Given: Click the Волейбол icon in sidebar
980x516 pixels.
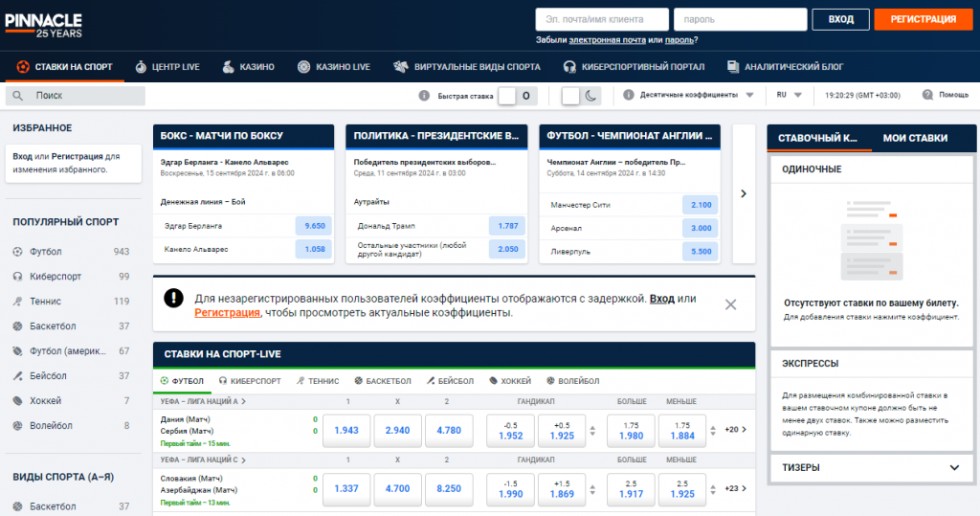Looking at the screenshot, I should click(17, 426).
